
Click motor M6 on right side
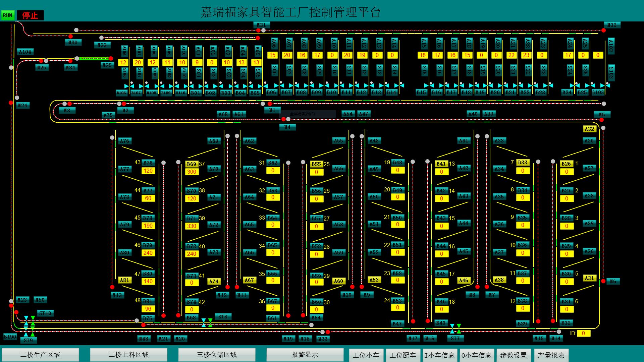[x=612, y=282]
